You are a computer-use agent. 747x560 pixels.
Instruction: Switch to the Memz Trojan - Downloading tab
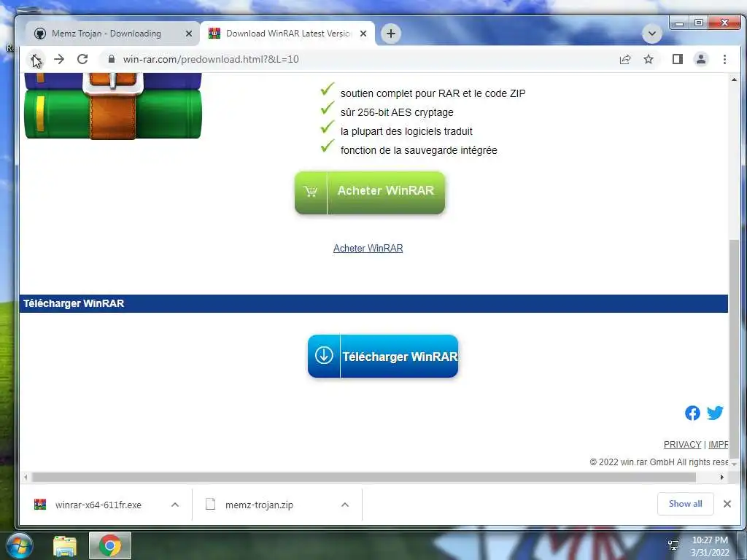(x=107, y=34)
